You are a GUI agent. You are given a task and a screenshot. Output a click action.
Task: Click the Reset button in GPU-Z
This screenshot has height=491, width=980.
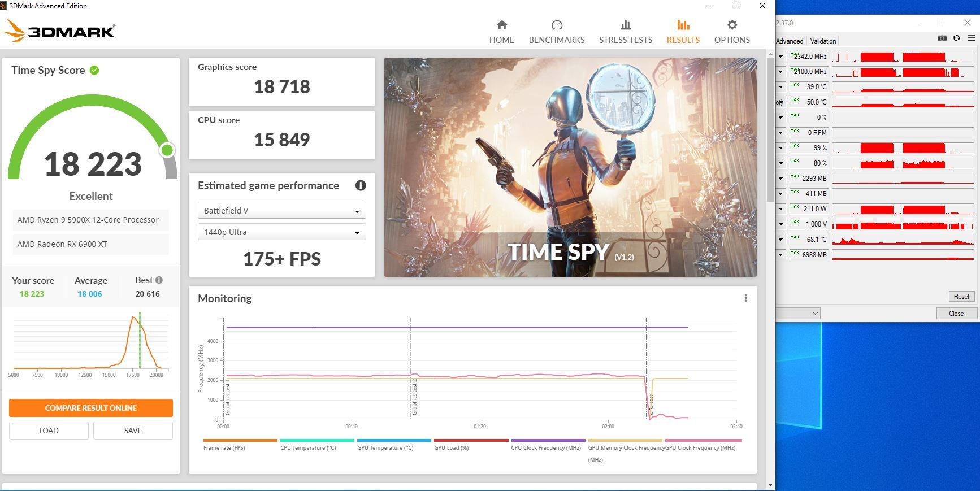(x=961, y=296)
